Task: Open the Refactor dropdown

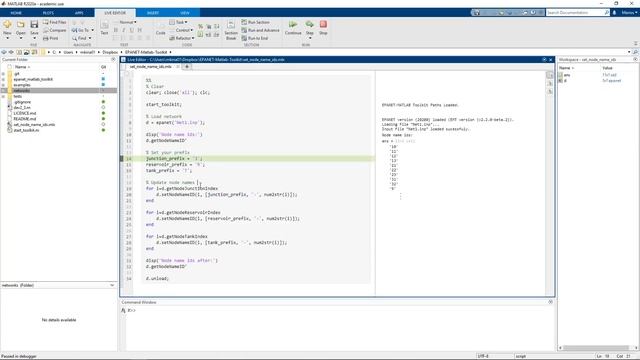Action: [182, 38]
